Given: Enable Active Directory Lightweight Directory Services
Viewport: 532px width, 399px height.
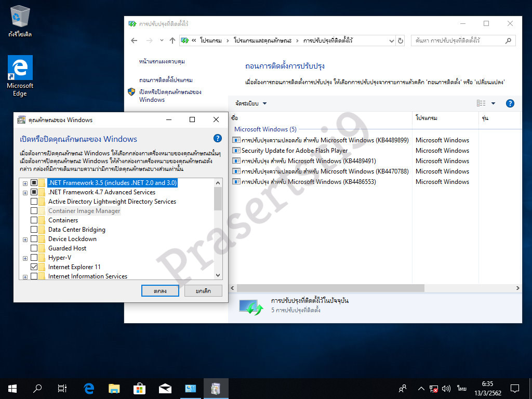Looking at the screenshot, I should pyautogui.click(x=34, y=202).
